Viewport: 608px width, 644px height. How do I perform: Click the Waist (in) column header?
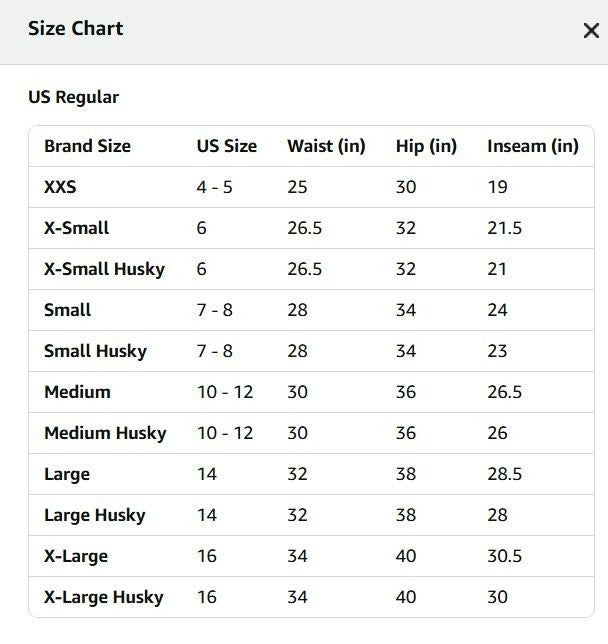point(327,146)
